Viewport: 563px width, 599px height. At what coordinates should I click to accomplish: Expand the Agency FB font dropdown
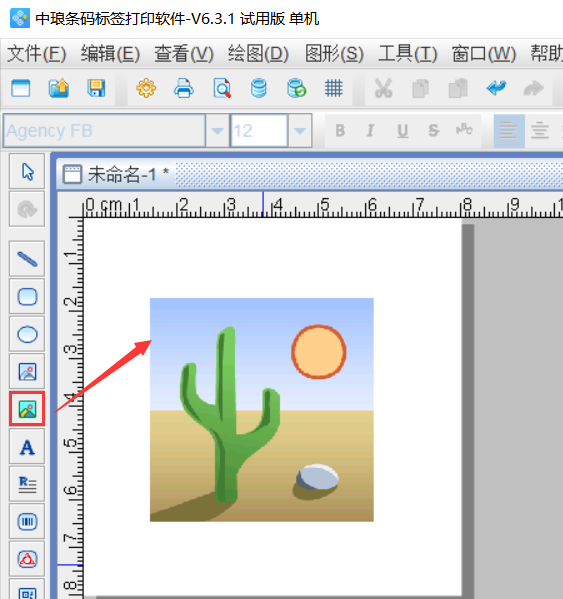(x=217, y=131)
